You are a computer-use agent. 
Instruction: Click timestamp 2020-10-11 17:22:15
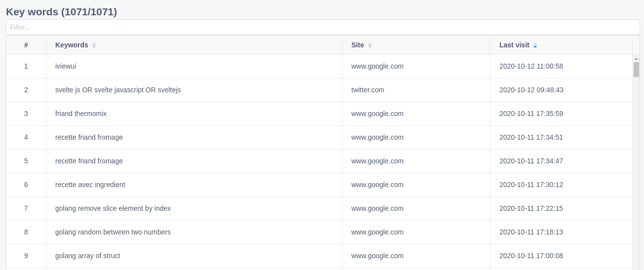click(531, 208)
